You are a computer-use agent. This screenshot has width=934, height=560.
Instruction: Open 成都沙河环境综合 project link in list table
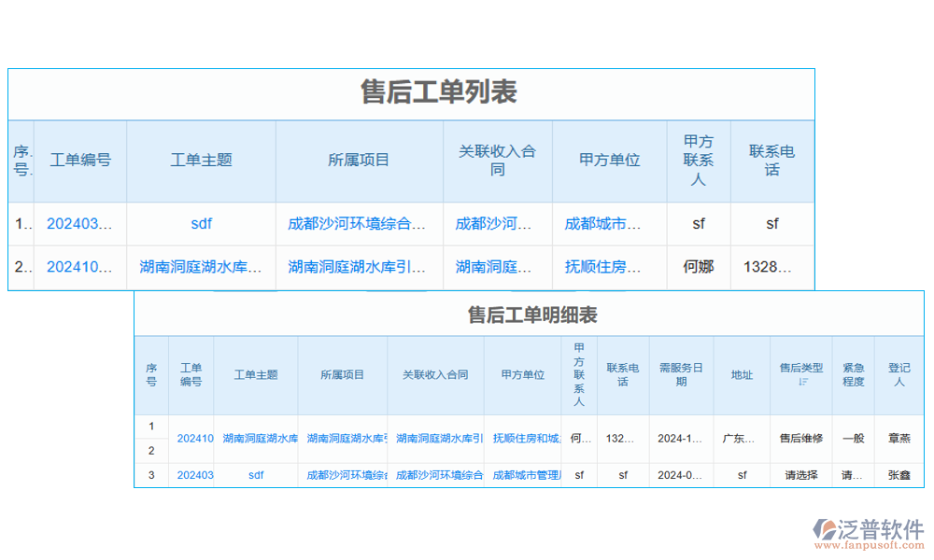(x=357, y=224)
